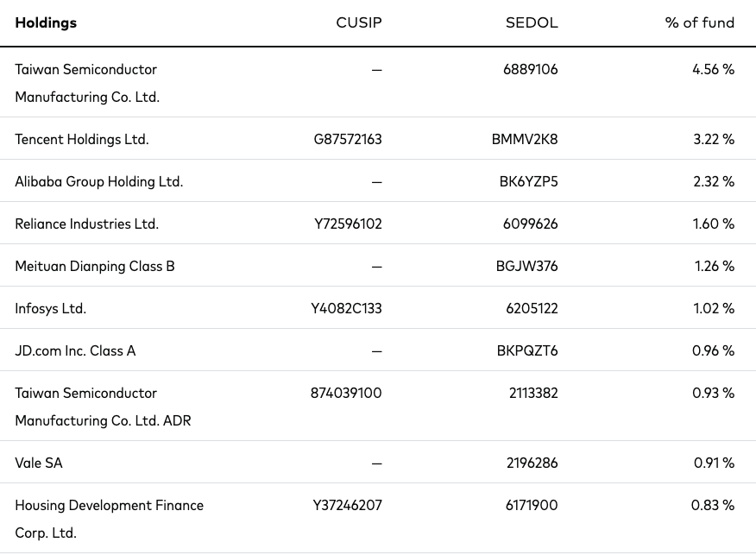756x555 pixels.
Task: Open Tencent Holdings Ltd. holding
Action: 82,139
